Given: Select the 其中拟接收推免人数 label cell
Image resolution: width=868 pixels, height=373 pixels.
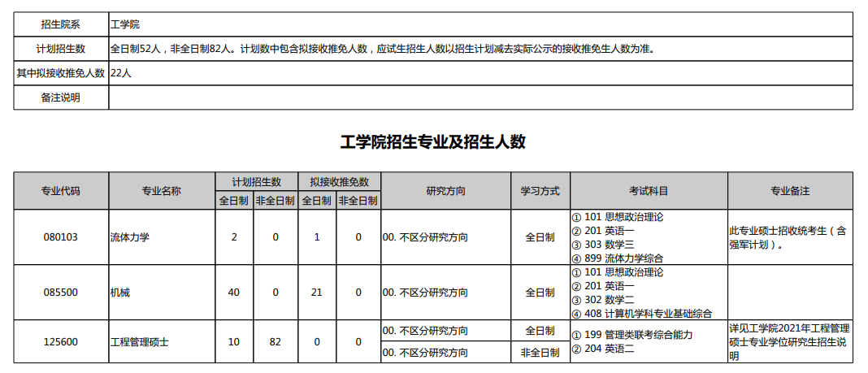Looking at the screenshot, I should pyautogui.click(x=61, y=73).
